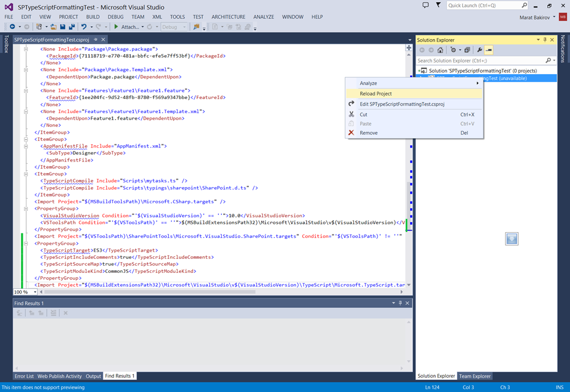The image size is (570, 392).
Task: Click the Find in Files toolbar icon
Action: (x=196, y=27)
